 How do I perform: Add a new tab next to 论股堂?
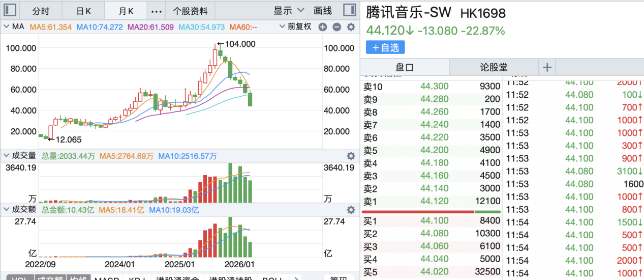click(547, 67)
